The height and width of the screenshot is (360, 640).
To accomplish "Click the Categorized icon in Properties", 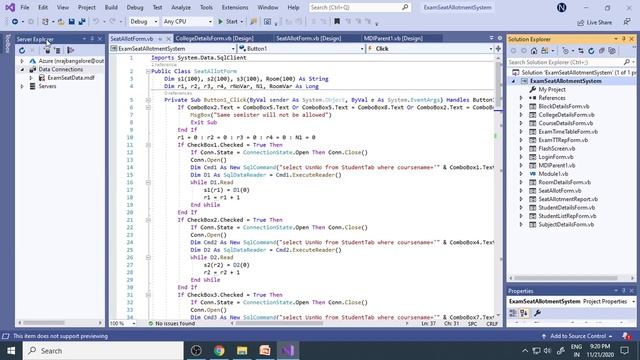I will click(513, 313).
